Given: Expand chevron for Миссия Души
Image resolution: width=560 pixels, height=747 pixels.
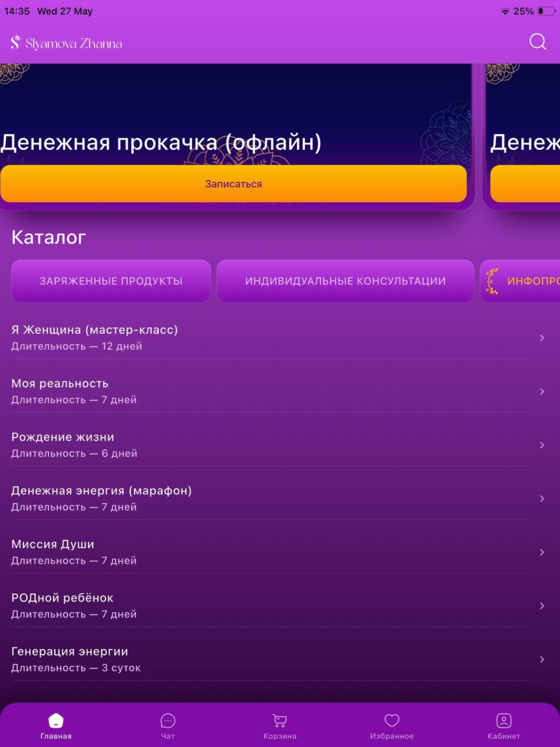Looking at the screenshot, I should (x=542, y=552).
